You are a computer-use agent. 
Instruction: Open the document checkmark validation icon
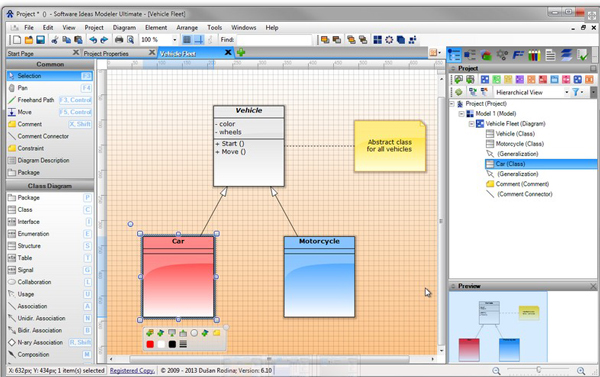coord(582,55)
